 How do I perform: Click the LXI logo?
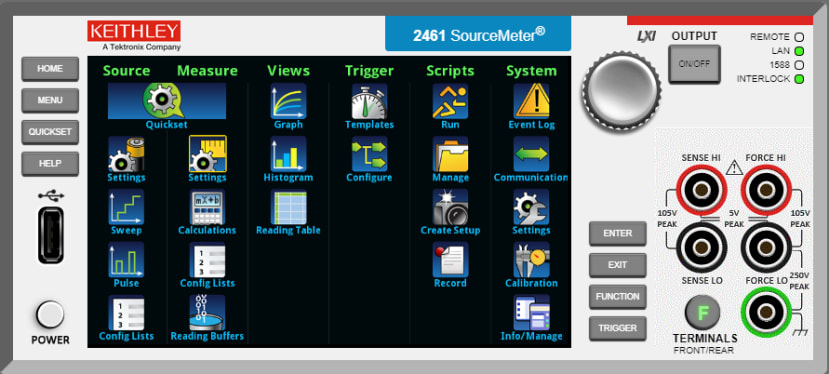646,37
